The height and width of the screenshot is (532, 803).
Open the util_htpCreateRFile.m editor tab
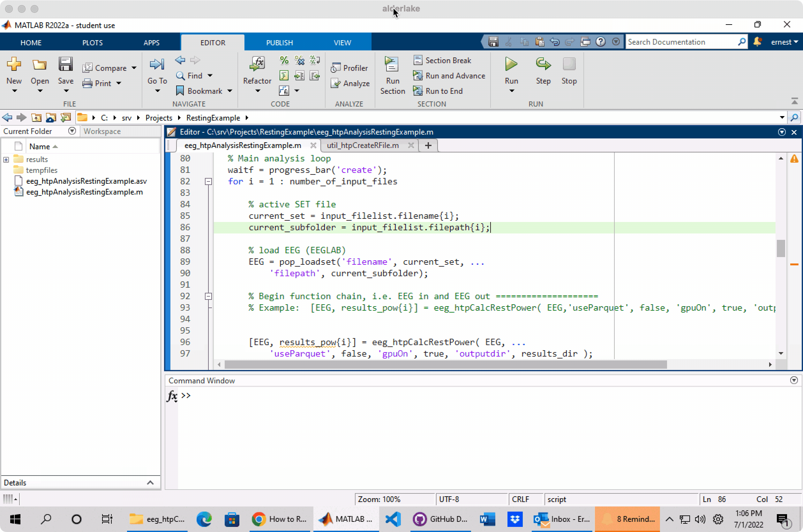[x=362, y=145]
